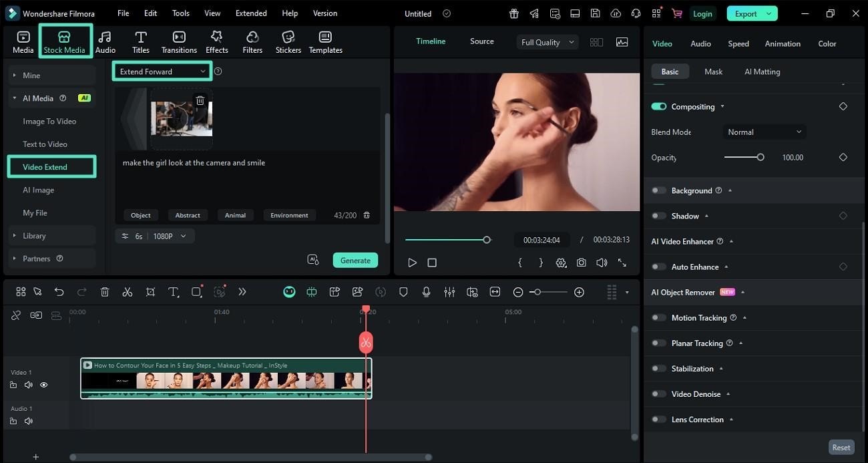Open the Blend Mode dropdown
The image size is (868, 463).
pos(764,132)
